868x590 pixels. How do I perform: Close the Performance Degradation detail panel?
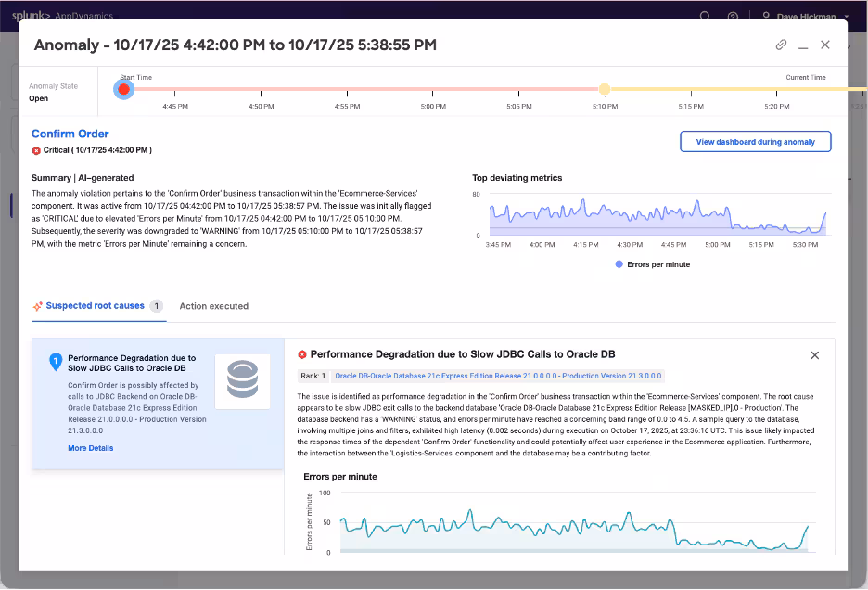[814, 355]
